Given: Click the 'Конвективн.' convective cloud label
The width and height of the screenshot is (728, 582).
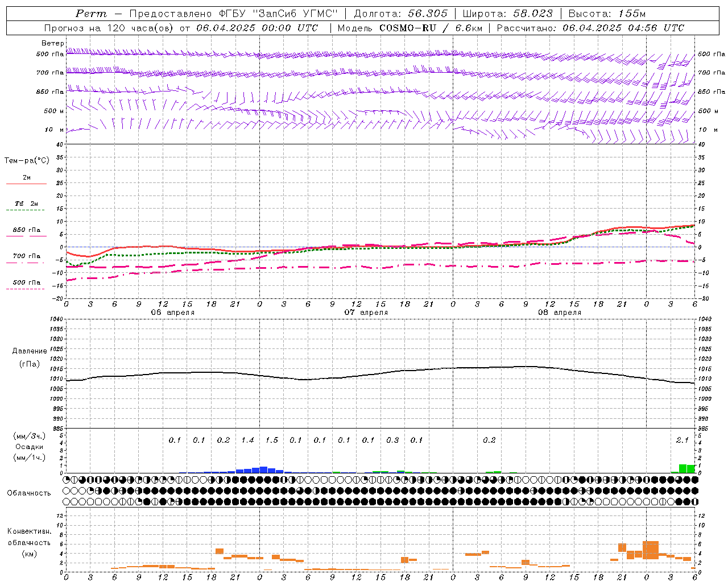Looking at the screenshot, I should [29, 531].
